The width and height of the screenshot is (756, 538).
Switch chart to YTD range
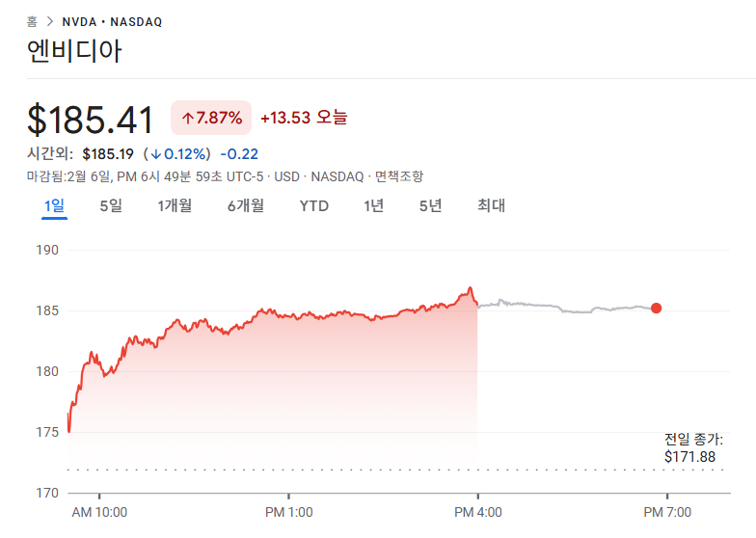pyautogui.click(x=313, y=205)
